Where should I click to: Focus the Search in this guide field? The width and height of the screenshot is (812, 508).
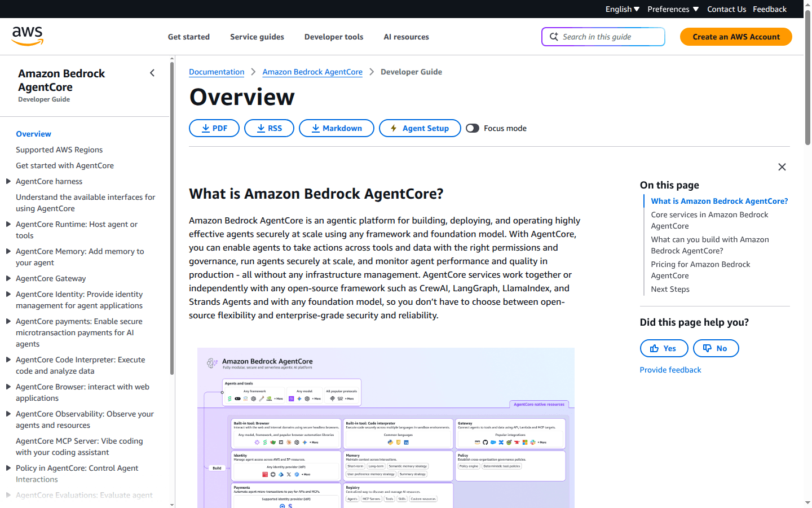[x=603, y=37]
